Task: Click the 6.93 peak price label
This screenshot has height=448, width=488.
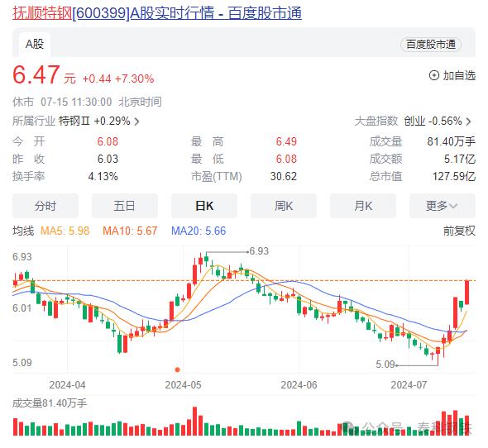Action: click(259, 251)
